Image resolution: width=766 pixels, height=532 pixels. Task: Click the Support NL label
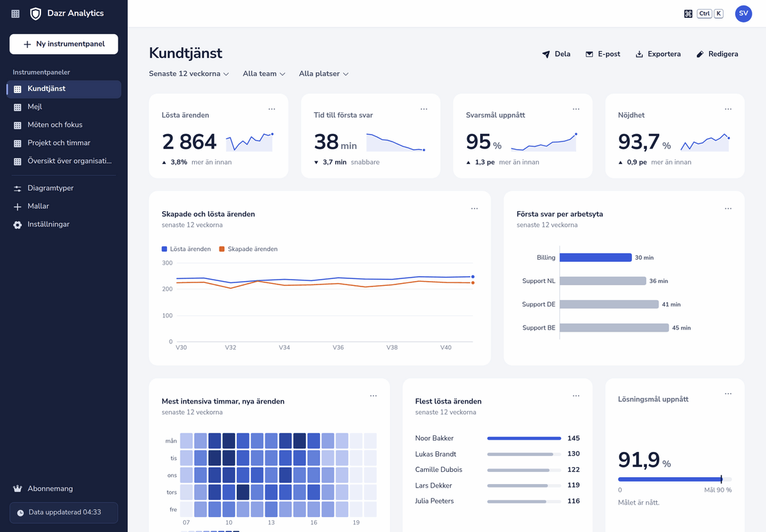point(538,281)
